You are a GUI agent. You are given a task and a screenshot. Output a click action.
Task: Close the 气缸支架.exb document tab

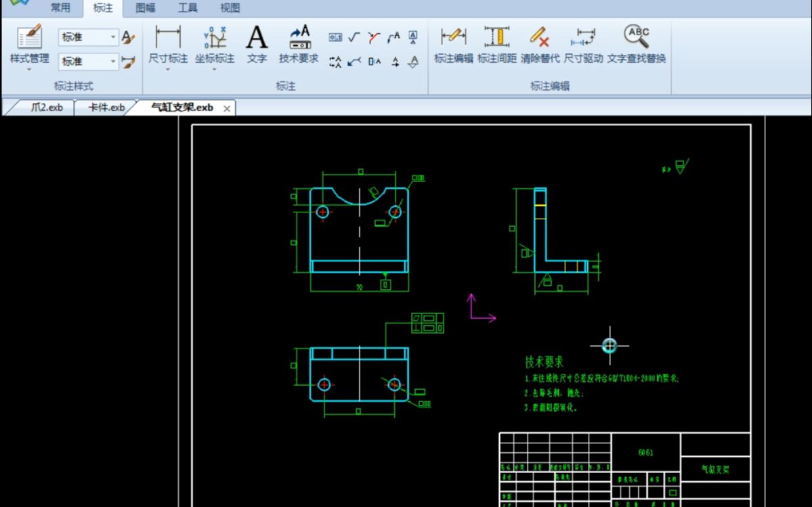(227, 108)
